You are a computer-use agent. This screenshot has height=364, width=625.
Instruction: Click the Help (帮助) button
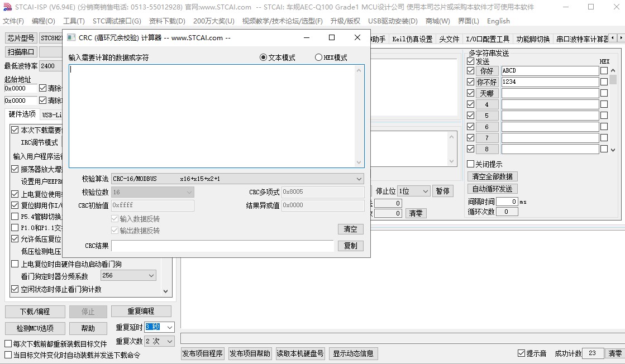pos(88,328)
